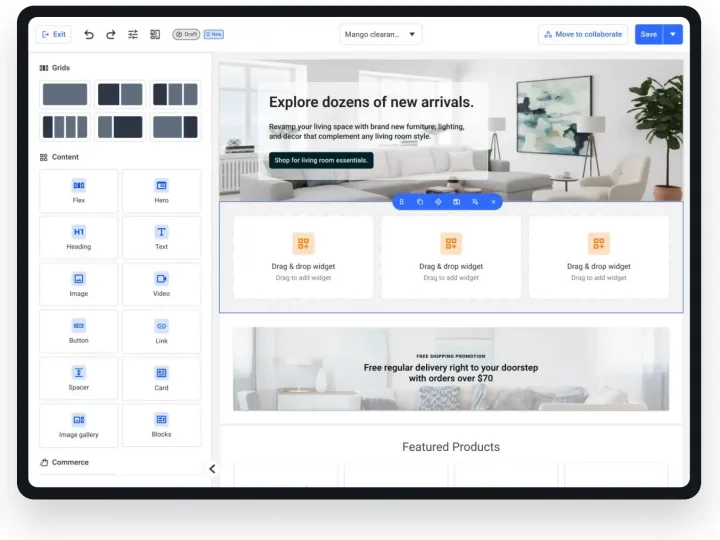
Task: Pick the Spacer widget
Action: (79, 378)
